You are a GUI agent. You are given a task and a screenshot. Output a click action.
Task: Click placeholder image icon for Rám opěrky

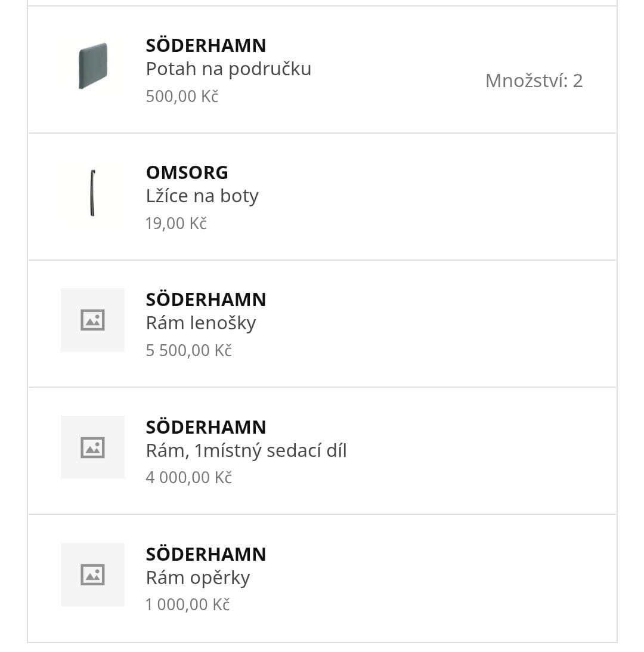click(x=92, y=574)
